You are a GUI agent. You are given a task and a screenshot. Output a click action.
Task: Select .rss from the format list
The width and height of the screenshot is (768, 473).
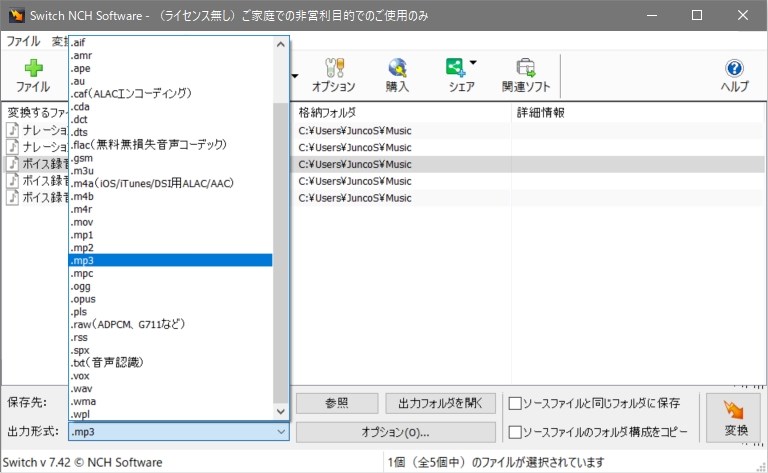click(171, 337)
